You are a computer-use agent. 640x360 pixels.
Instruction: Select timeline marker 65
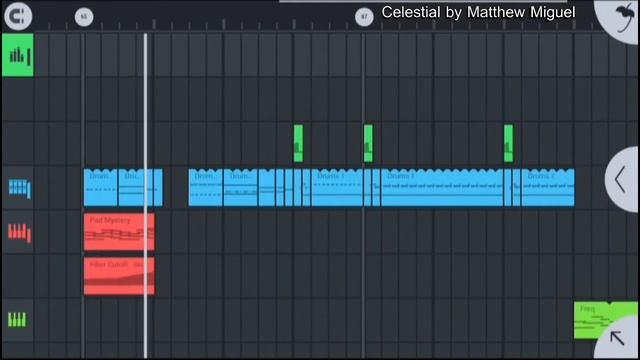(x=84, y=17)
